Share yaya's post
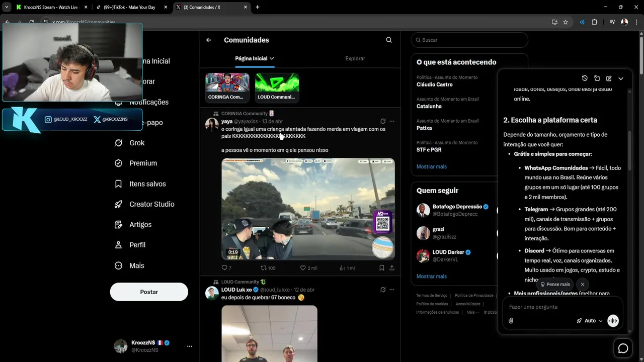 [x=392, y=268]
